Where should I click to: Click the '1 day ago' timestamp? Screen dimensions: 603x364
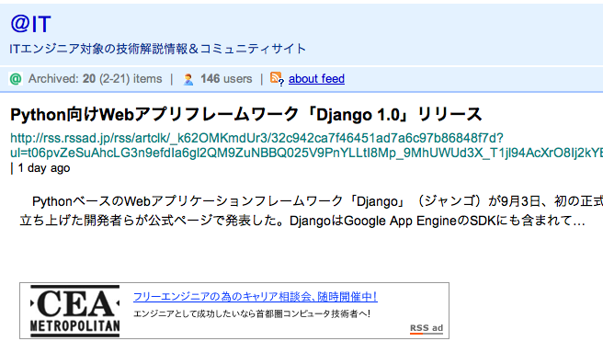44,168
